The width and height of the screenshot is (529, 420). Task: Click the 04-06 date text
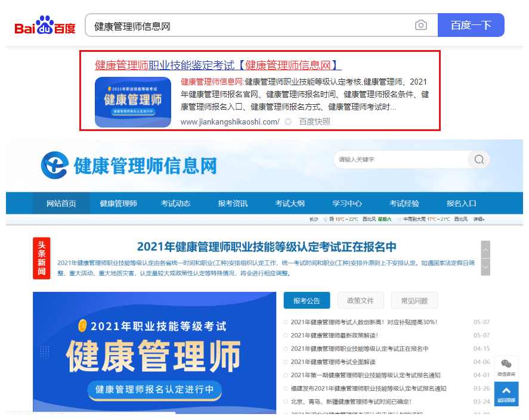click(481, 362)
